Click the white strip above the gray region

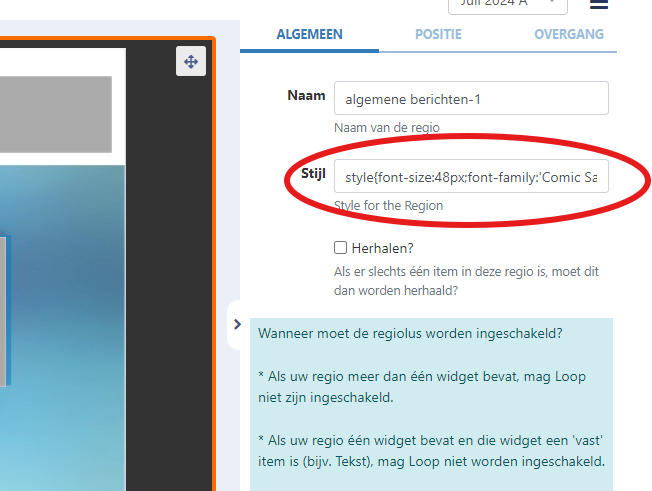[x=60, y=61]
